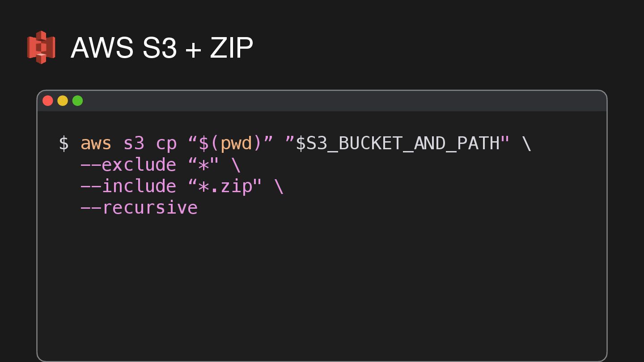Image resolution: width=644 pixels, height=362 pixels.
Task: Click the "--recursive" flag
Action: tap(139, 208)
